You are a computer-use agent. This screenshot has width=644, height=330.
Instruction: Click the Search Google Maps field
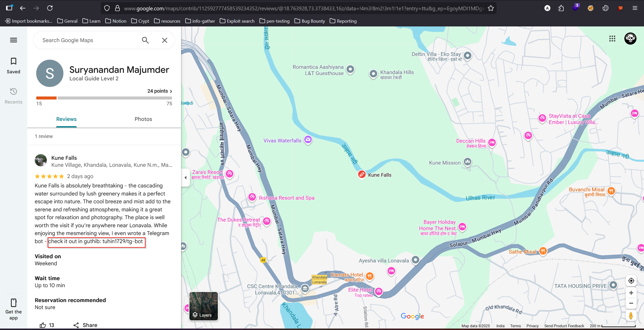[88, 40]
